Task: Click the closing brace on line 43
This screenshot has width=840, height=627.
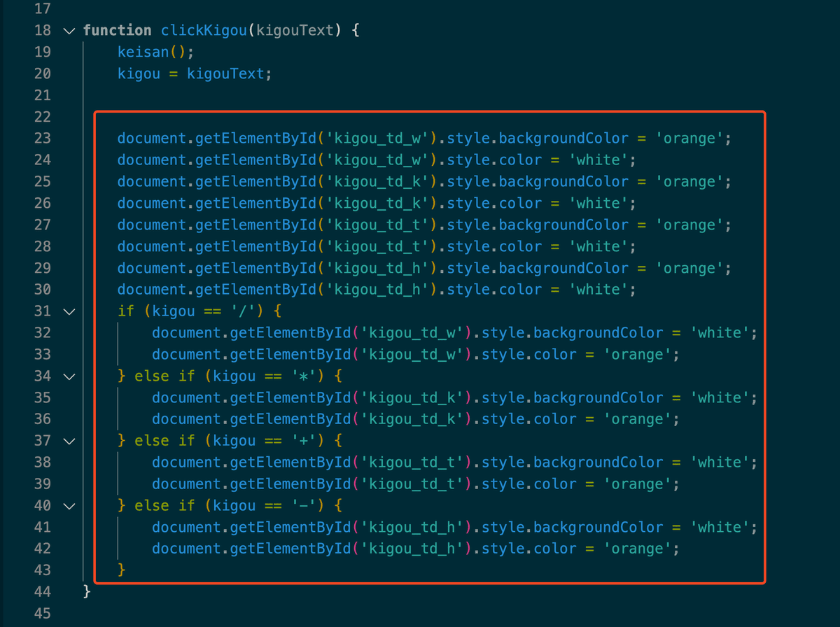Action: (x=122, y=571)
